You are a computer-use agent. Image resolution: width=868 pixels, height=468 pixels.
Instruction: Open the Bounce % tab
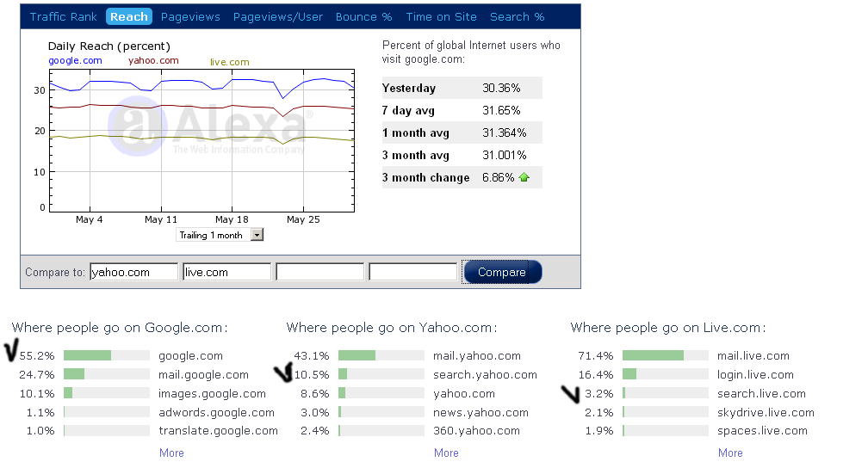click(x=363, y=16)
